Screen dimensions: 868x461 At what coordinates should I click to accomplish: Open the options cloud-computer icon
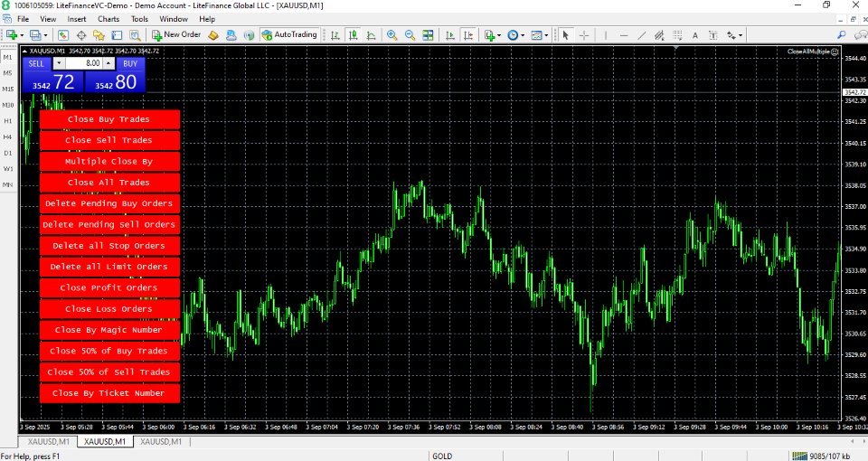point(231,35)
